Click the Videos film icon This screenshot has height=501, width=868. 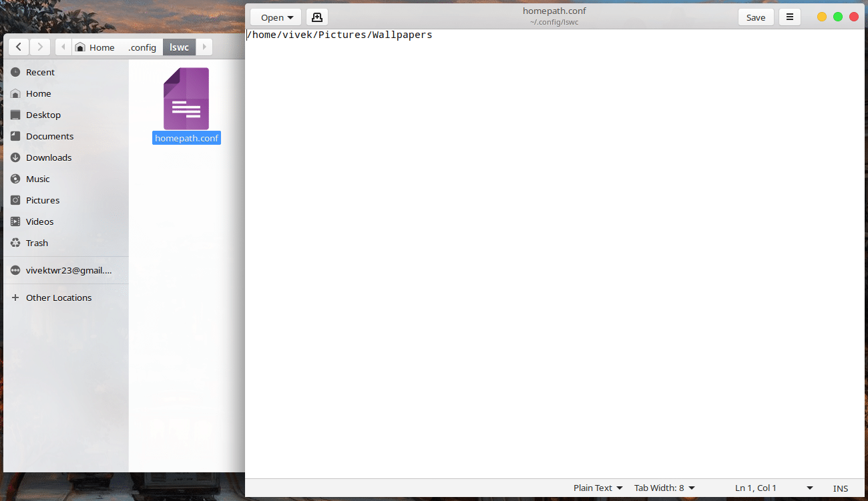15,221
